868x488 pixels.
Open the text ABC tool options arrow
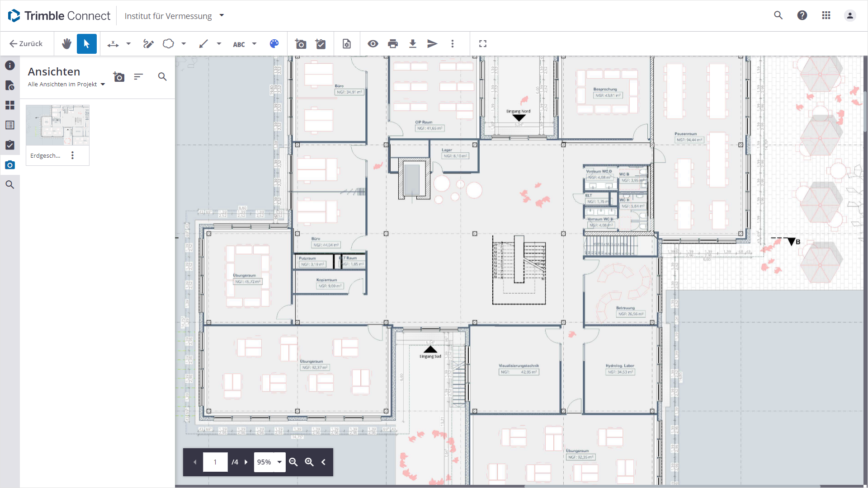(254, 44)
